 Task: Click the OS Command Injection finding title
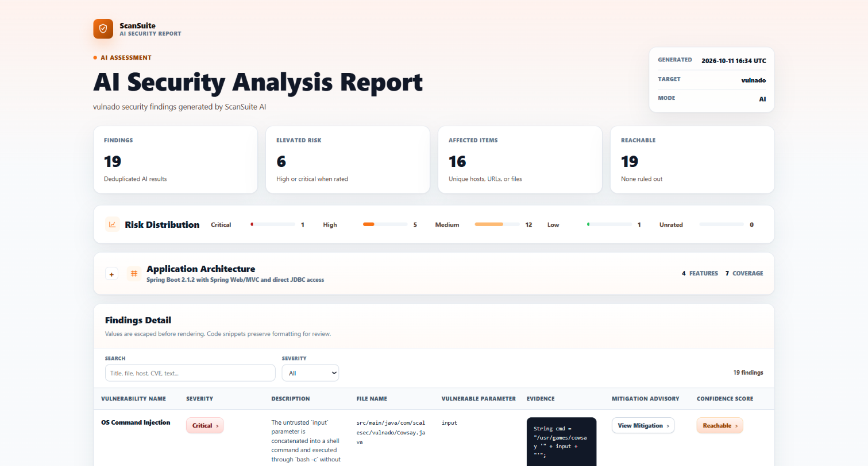(x=136, y=422)
